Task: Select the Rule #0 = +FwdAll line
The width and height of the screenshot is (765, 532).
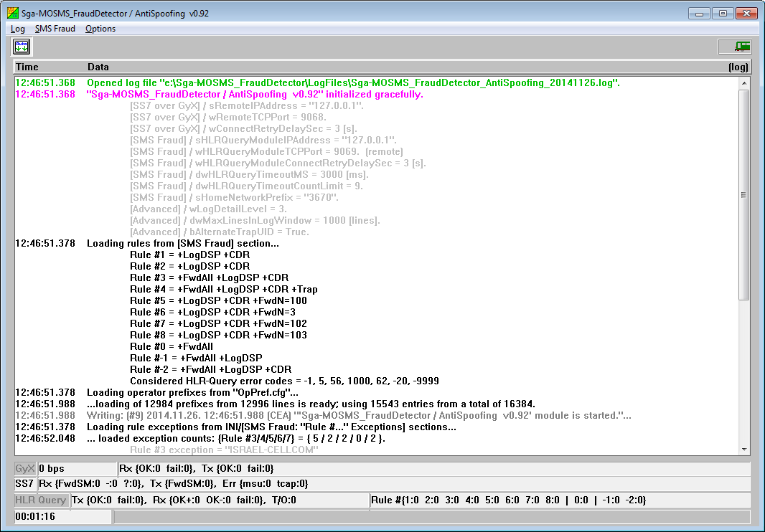Action: (x=172, y=346)
